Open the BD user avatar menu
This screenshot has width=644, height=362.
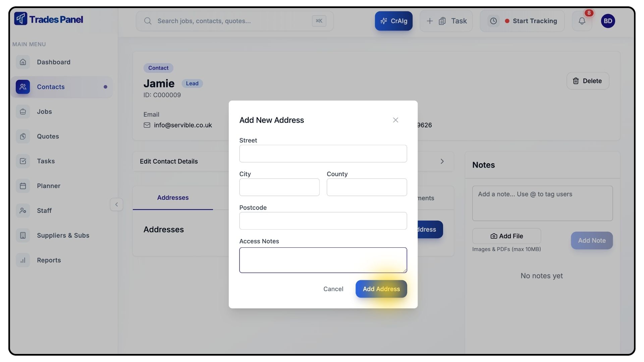tap(608, 21)
